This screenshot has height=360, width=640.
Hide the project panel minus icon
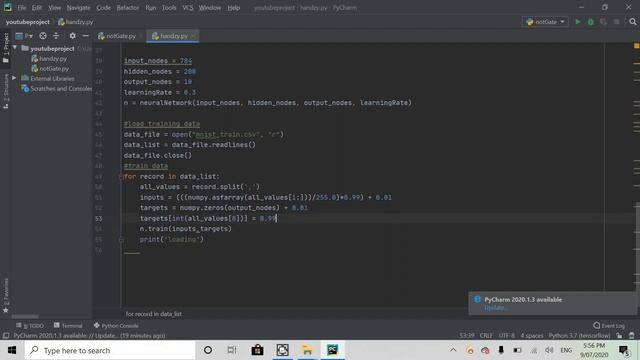(85, 36)
